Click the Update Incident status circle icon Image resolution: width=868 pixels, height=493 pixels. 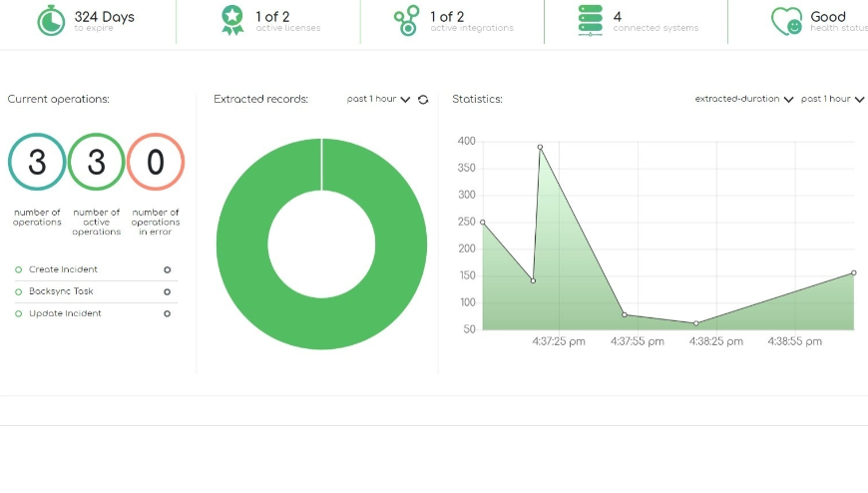(x=18, y=313)
